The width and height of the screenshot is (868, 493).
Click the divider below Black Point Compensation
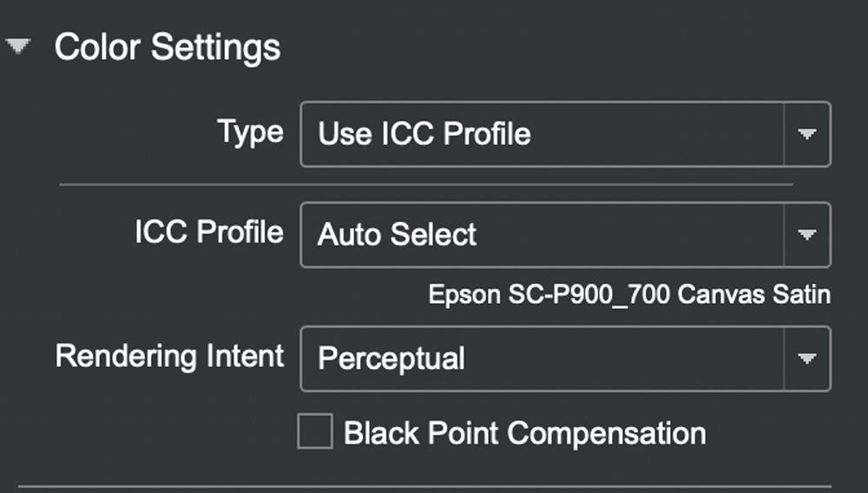(x=425, y=486)
